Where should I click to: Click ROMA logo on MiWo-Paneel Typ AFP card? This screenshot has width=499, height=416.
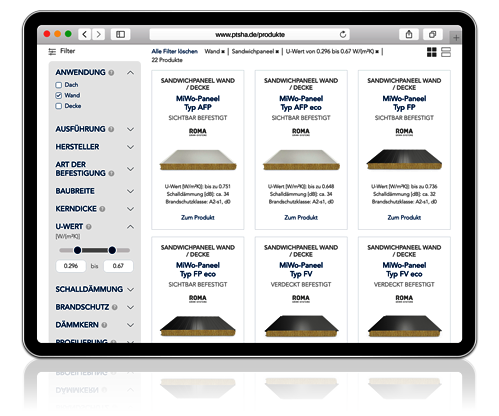[198, 132]
